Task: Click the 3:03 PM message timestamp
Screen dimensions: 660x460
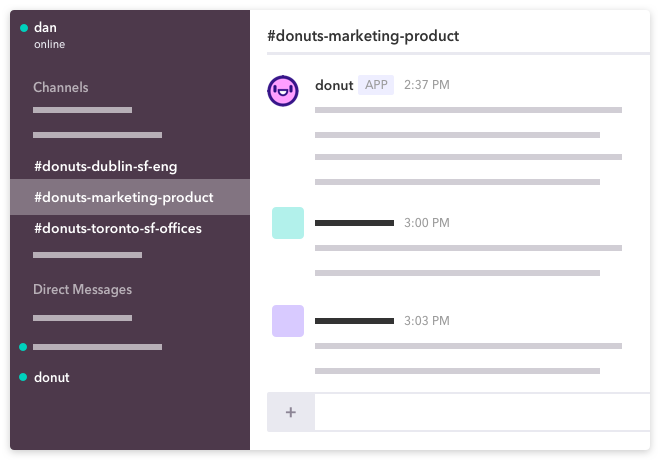Action: (x=427, y=321)
